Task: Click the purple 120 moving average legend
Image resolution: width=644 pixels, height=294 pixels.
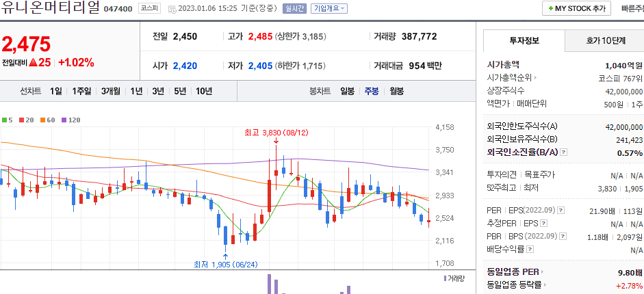Action: tap(70, 120)
